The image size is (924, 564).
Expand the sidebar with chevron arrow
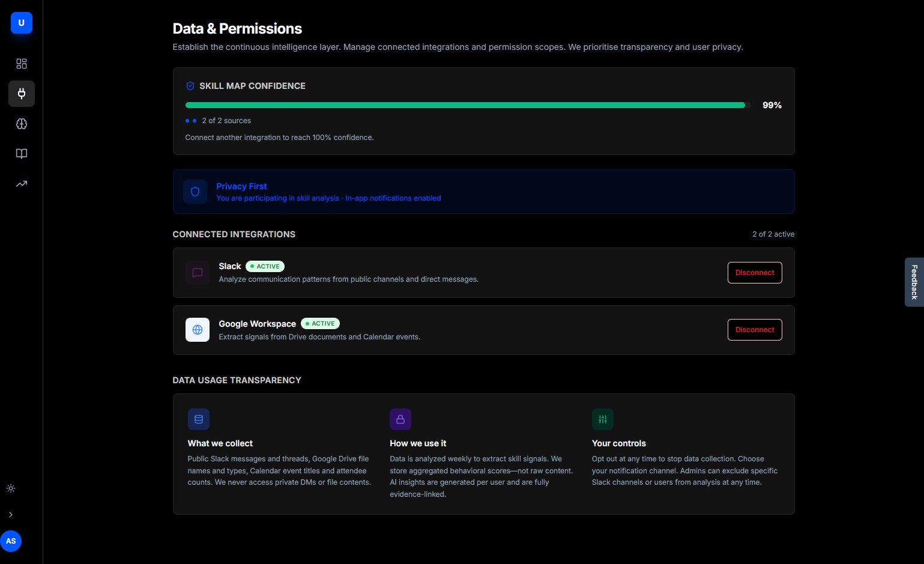[11, 515]
